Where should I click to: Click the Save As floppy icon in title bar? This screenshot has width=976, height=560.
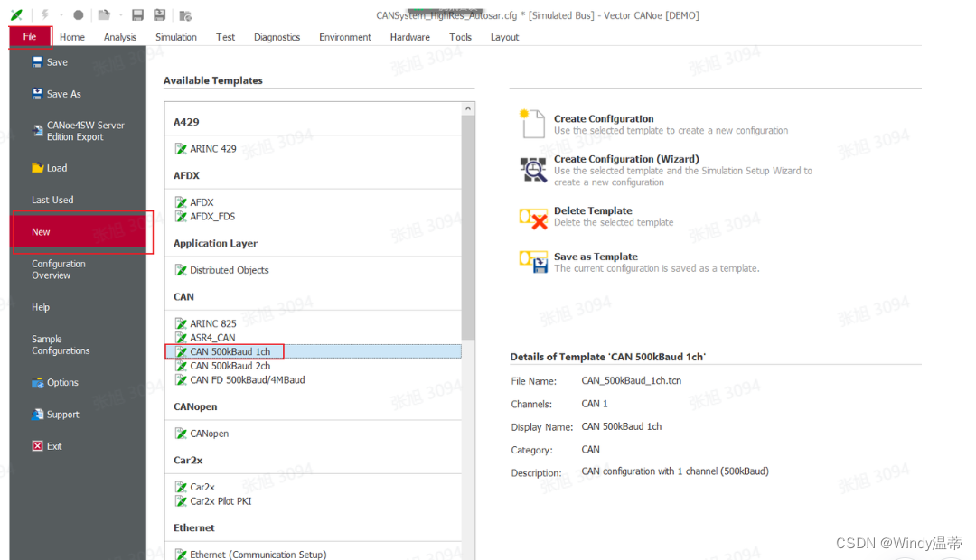[160, 15]
